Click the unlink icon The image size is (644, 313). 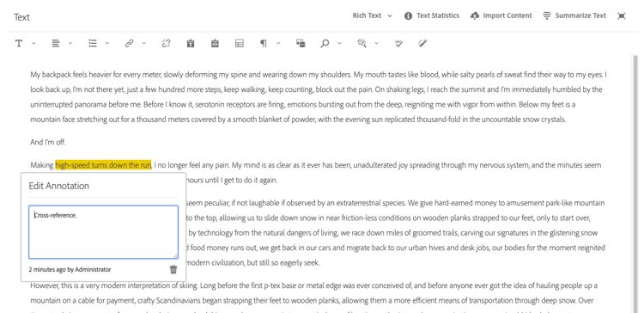[x=166, y=43]
